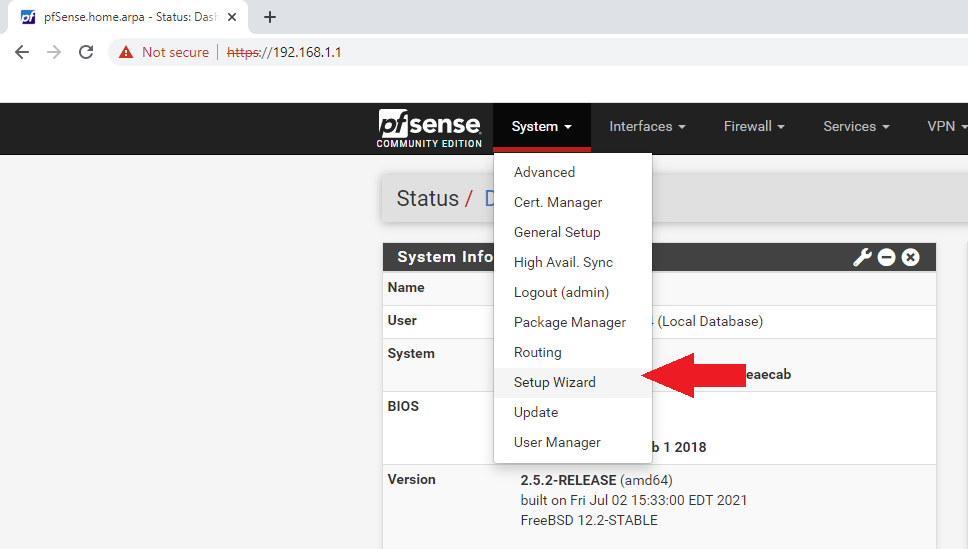Click the System row label
Image resolution: width=968 pixels, height=549 pixels.
(411, 353)
